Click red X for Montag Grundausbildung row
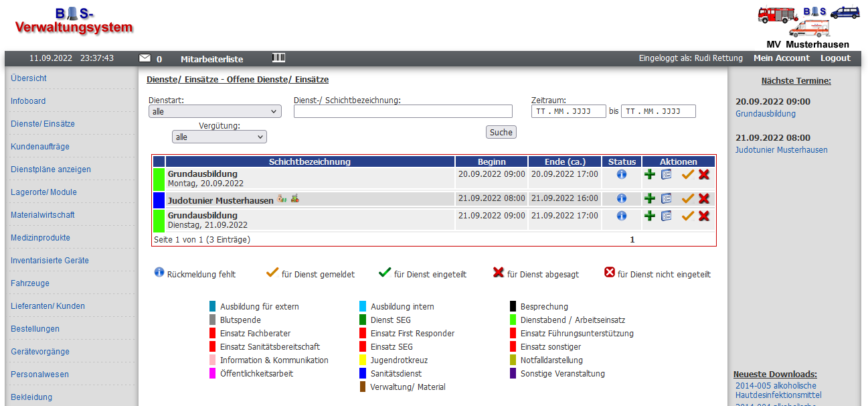This screenshot has width=868, height=406. point(704,175)
